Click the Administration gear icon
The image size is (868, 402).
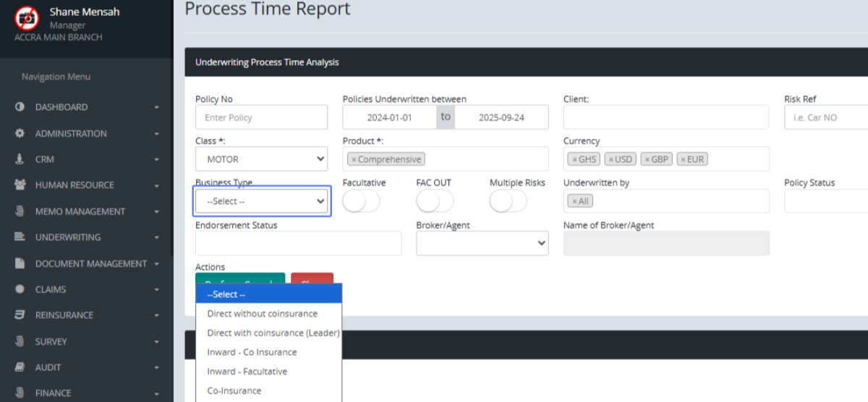click(x=20, y=134)
